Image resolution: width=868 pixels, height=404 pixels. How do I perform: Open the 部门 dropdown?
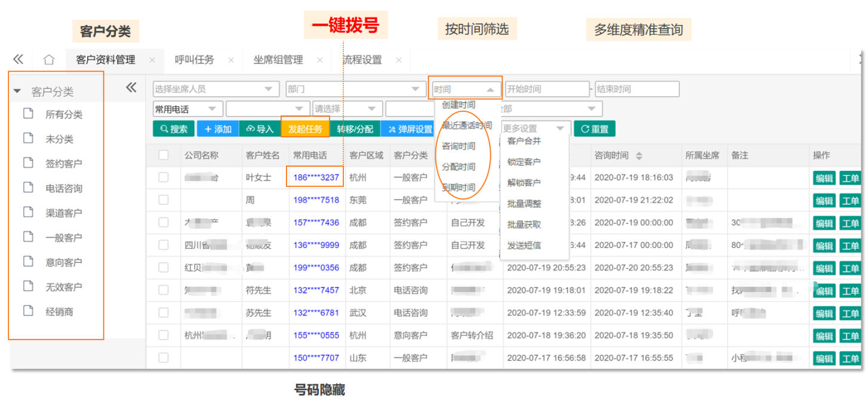pyautogui.click(x=355, y=89)
